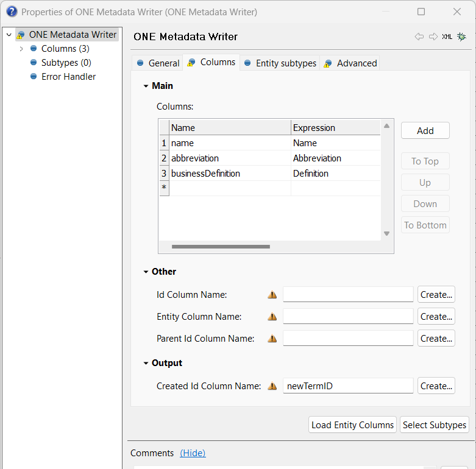Open the Entity subtypes tab
Viewport: 476px width, 469px height.
pos(280,63)
